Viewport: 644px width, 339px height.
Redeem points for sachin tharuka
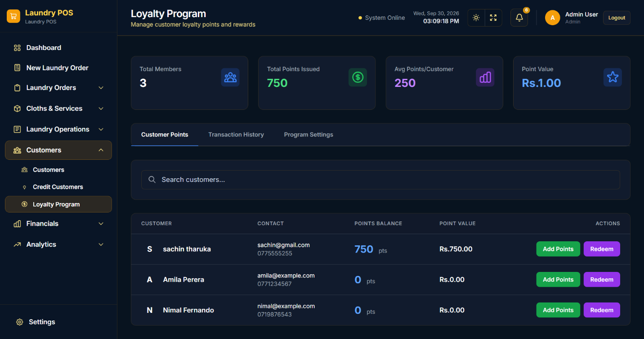point(602,249)
